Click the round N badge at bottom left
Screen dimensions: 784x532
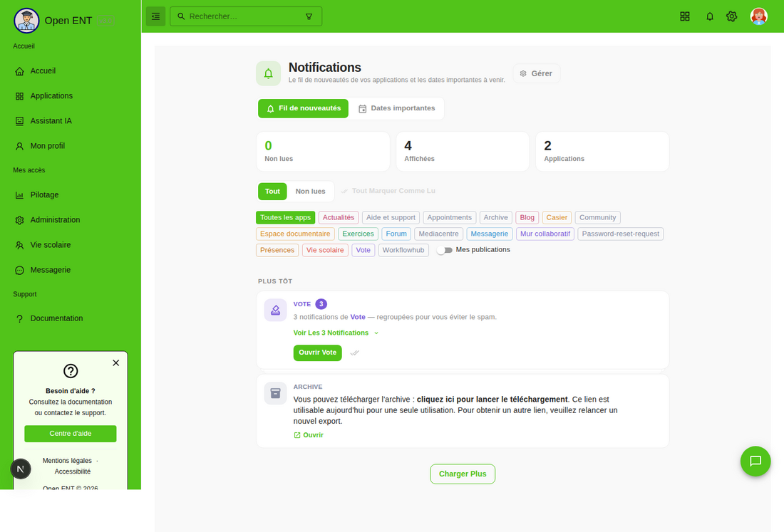pos(21,469)
